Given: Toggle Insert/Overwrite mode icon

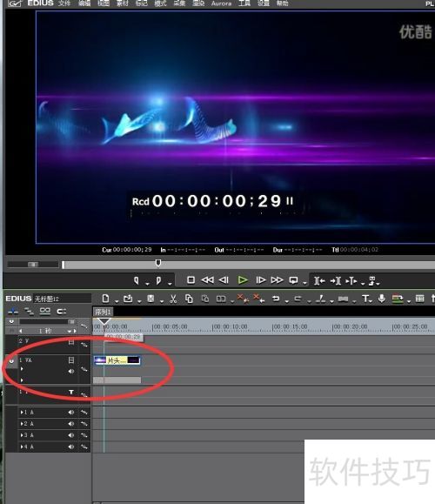Looking at the screenshot, I should [x=13, y=311].
